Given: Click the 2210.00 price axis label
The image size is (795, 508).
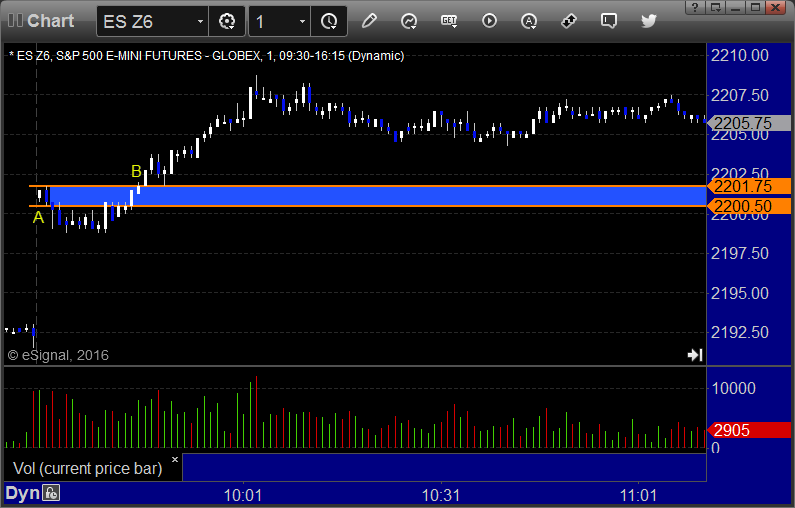Looking at the screenshot, I should tap(740, 55).
